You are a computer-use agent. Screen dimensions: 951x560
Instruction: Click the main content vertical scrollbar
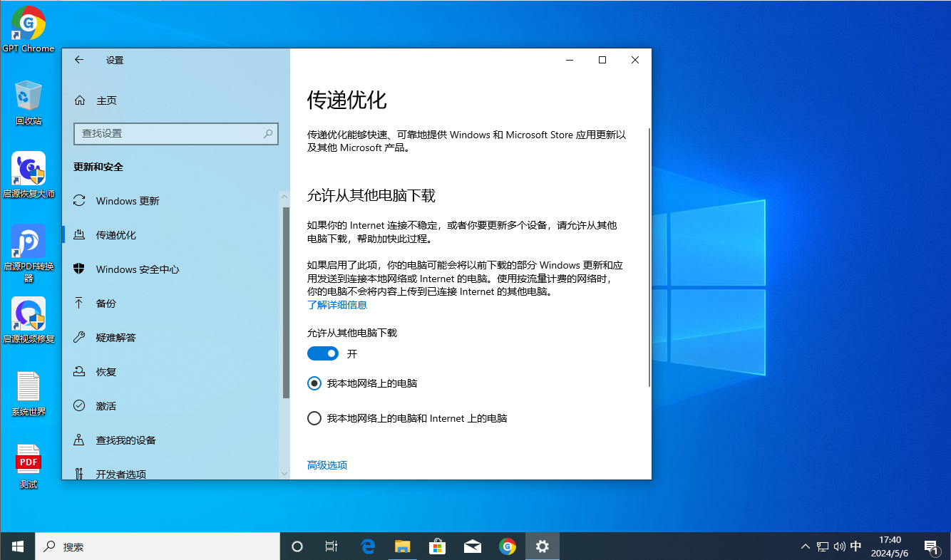[x=649, y=257]
